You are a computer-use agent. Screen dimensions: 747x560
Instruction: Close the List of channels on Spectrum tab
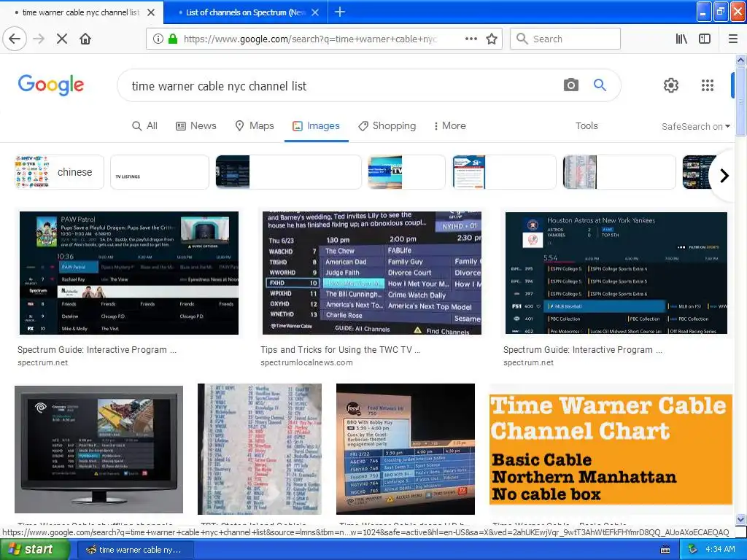click(315, 12)
